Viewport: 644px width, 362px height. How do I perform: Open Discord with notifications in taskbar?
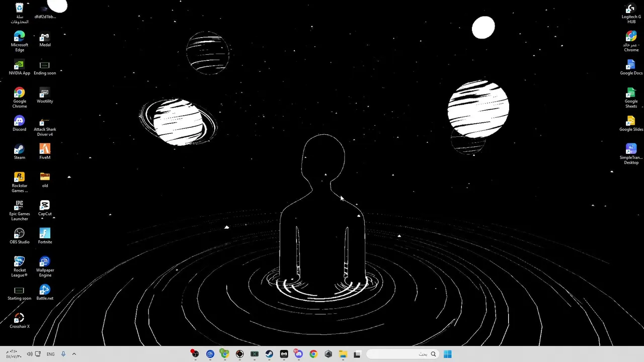pos(298,354)
